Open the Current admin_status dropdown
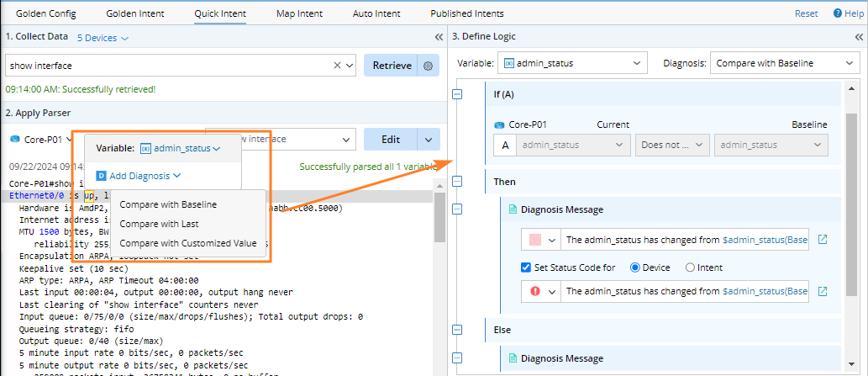This screenshot has width=868, height=376. coord(573,145)
